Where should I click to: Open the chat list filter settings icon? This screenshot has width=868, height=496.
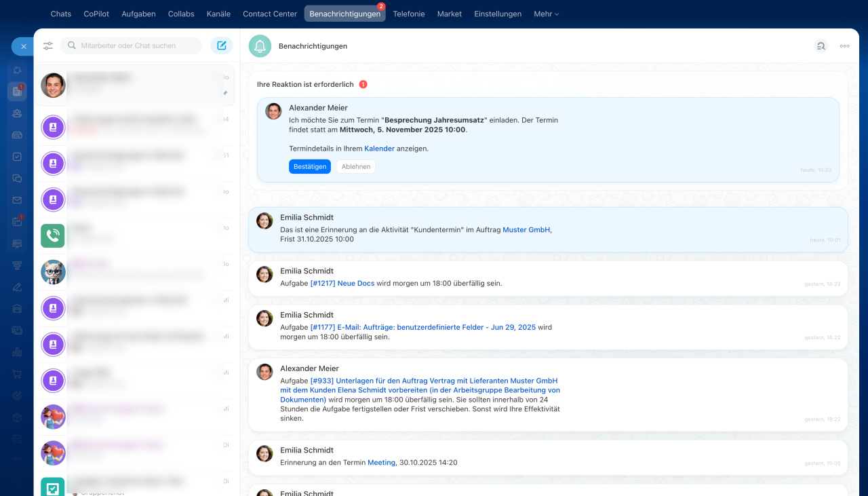[48, 46]
